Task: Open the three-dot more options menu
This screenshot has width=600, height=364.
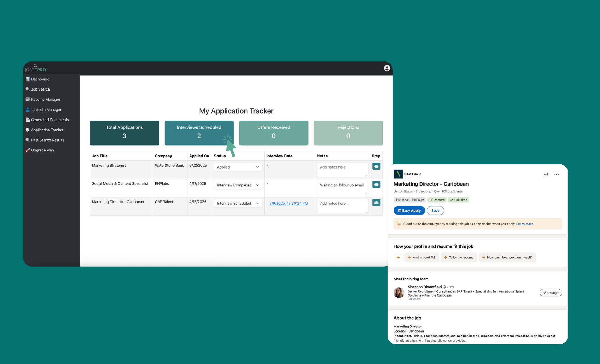Action: pos(556,174)
